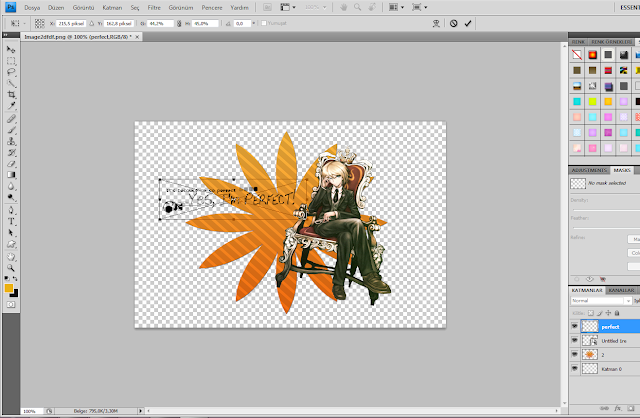Select the History Brush tool
The height and width of the screenshot is (418, 640).
click(x=11, y=153)
